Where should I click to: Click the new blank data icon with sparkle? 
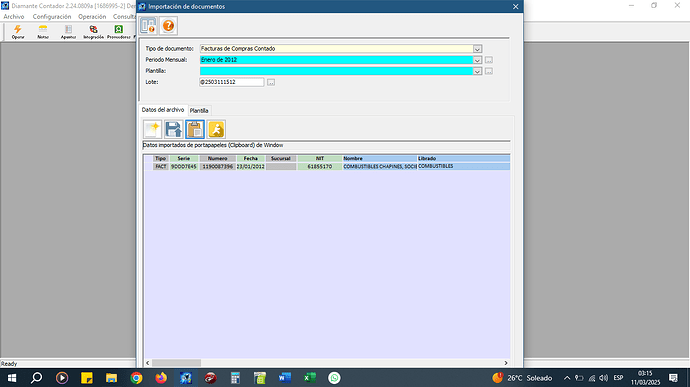coord(152,129)
